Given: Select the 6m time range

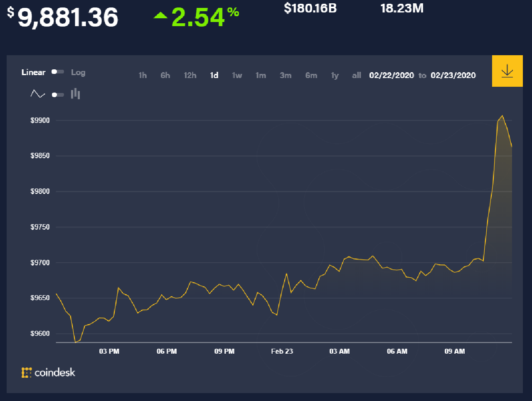Looking at the screenshot, I should pyautogui.click(x=311, y=75).
